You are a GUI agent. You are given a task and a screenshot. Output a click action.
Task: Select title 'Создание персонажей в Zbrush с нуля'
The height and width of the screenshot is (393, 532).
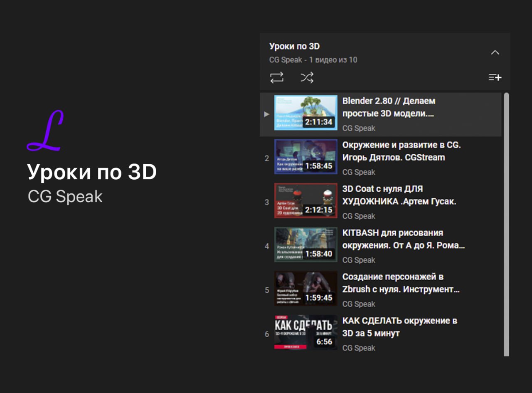[401, 283]
